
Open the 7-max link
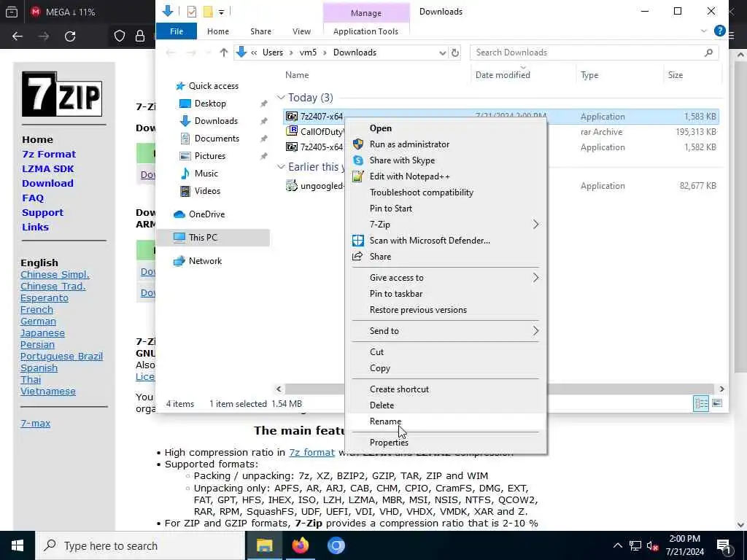point(35,424)
